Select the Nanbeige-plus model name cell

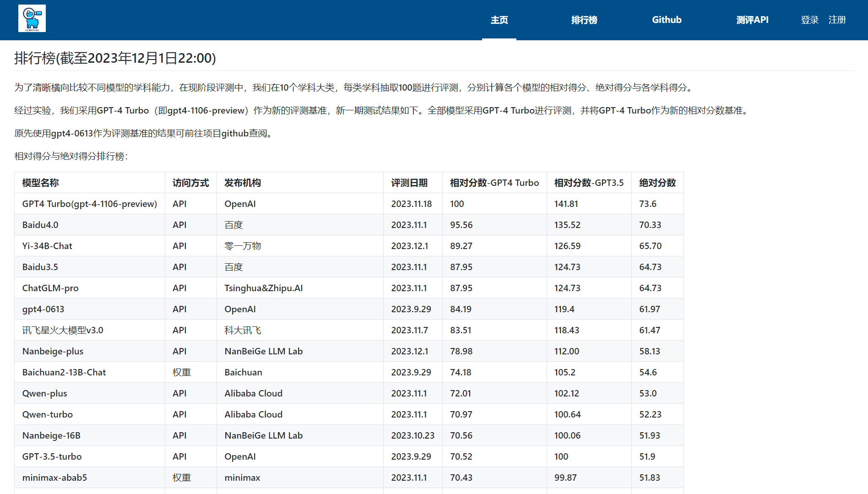tap(90, 351)
